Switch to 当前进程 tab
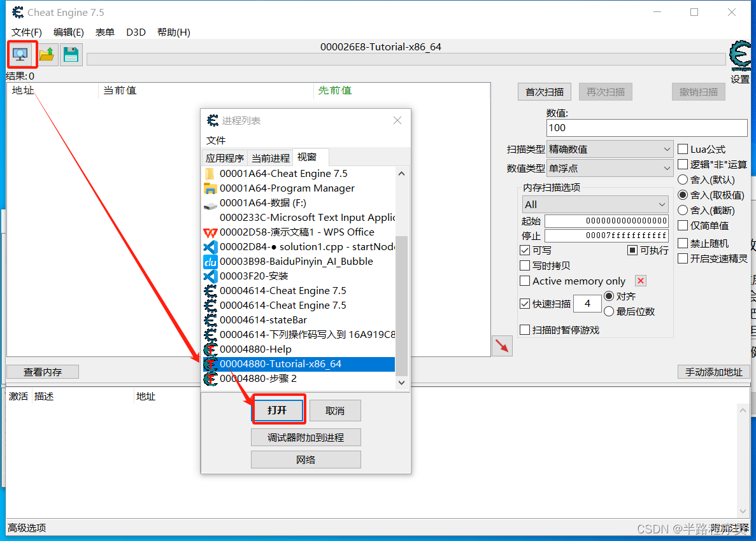 pos(271,158)
